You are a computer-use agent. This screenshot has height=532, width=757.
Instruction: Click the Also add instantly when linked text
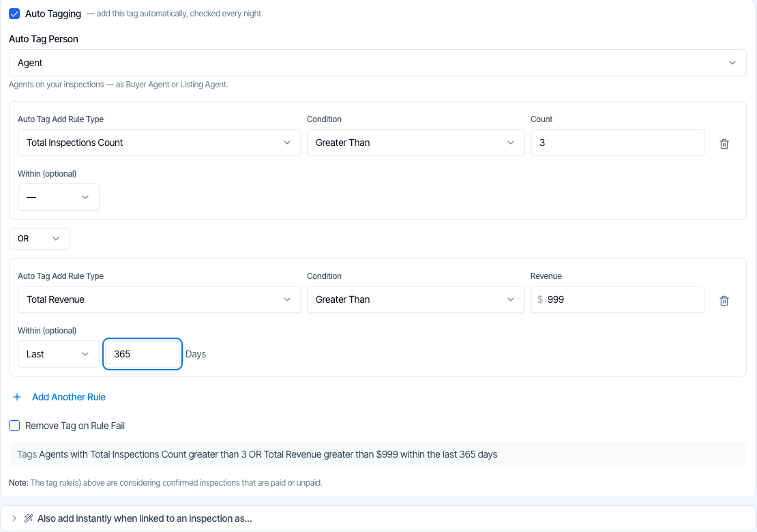(145, 518)
